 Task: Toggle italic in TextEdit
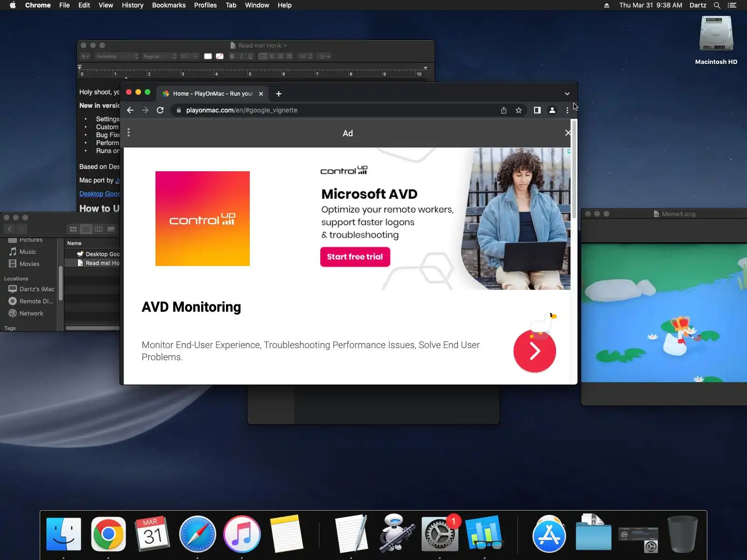pos(241,56)
